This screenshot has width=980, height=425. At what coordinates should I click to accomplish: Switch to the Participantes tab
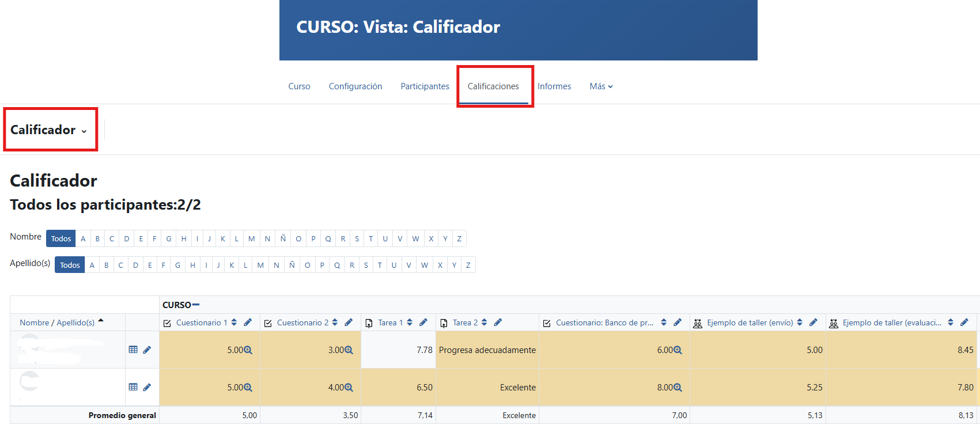(x=425, y=86)
